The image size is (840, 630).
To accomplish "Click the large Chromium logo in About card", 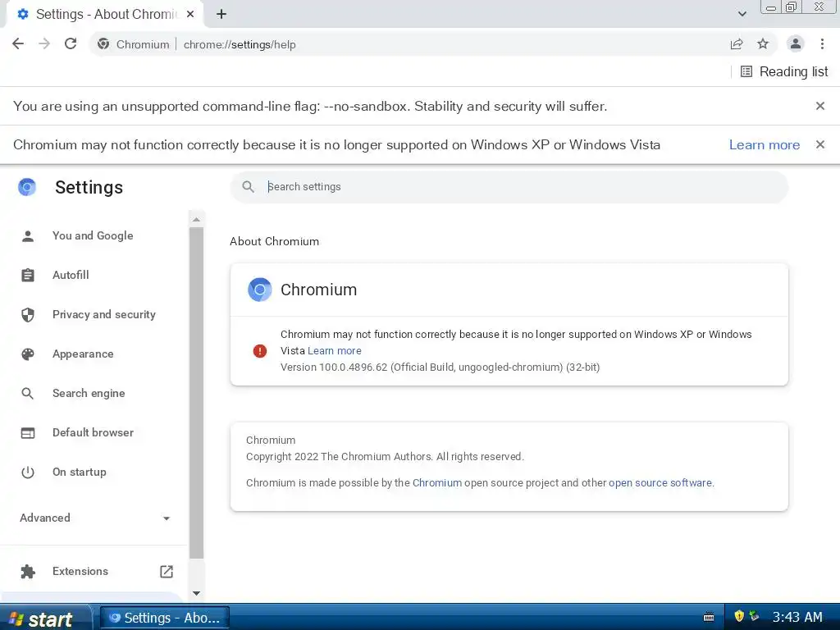I will tap(260, 290).
